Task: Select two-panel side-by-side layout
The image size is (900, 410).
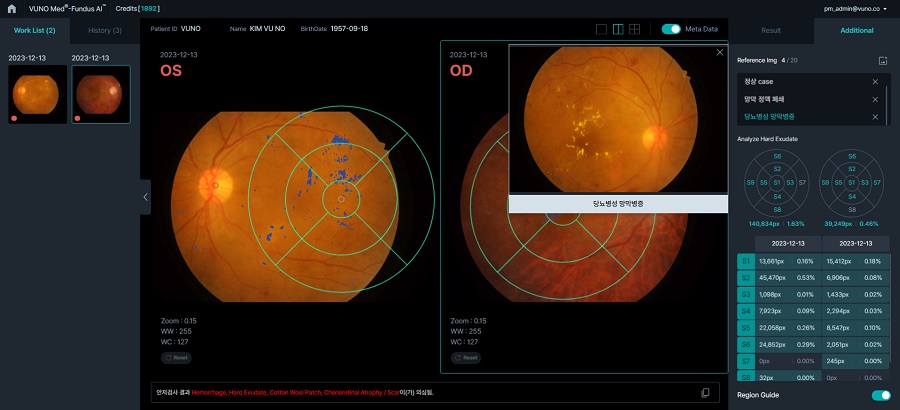Action: tap(618, 29)
